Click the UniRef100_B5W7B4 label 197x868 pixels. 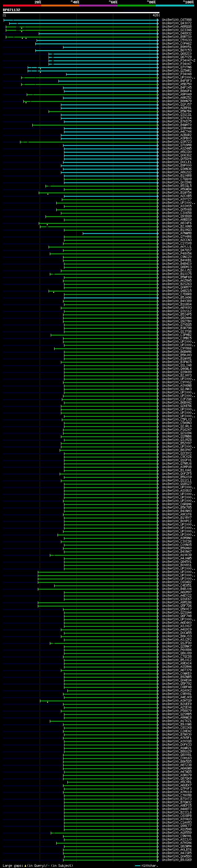[177, 111]
